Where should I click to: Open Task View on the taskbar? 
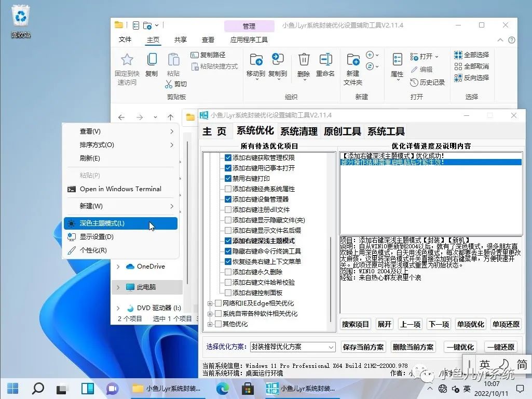62,389
